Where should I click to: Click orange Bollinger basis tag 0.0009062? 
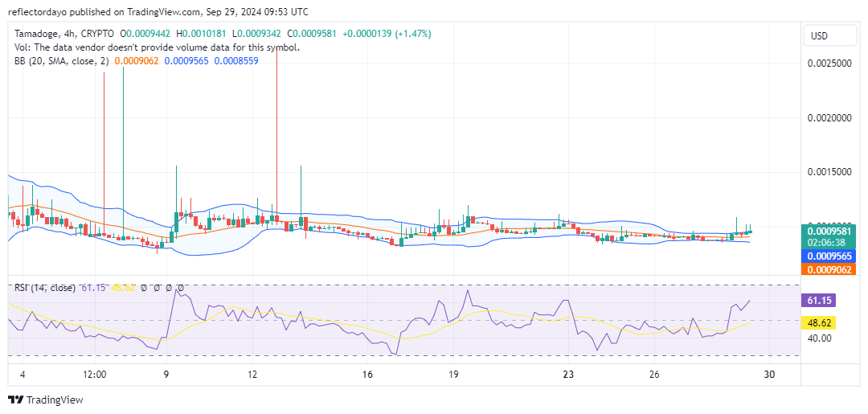829,269
